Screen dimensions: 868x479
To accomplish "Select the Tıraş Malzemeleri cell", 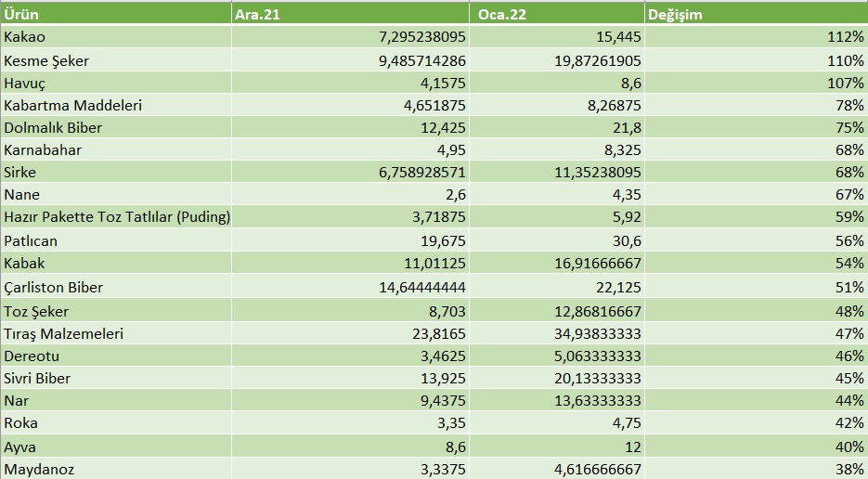I will point(115,333).
